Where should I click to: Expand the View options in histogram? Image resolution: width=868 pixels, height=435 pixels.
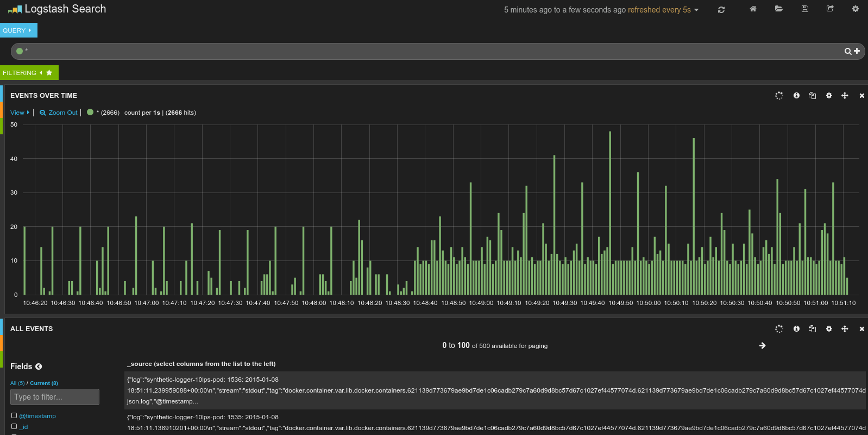pos(20,113)
